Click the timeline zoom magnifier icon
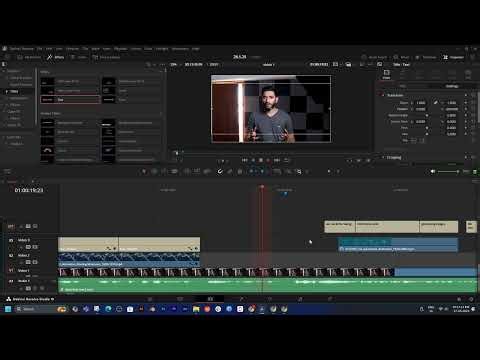 point(299,171)
